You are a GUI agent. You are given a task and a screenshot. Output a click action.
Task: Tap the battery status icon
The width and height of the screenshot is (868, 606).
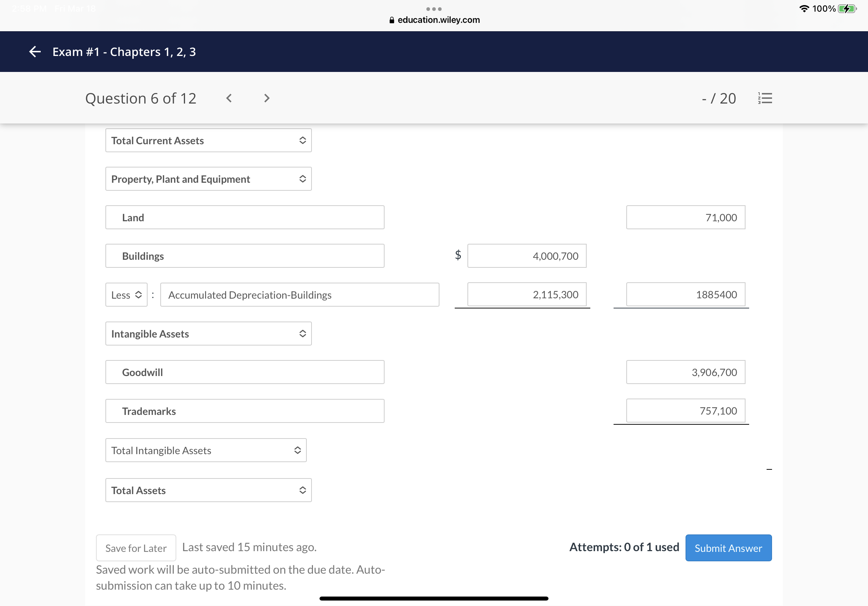[x=847, y=9]
